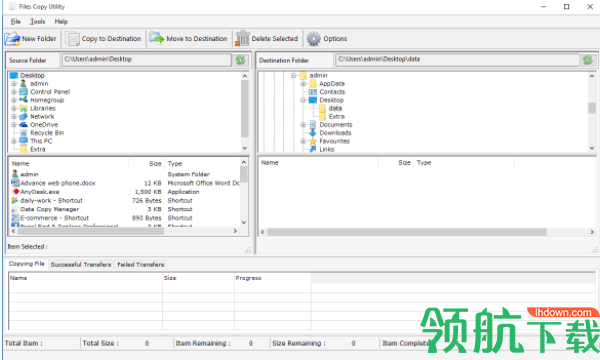
Task: Click the Move to Destination icon
Action: coord(157,38)
